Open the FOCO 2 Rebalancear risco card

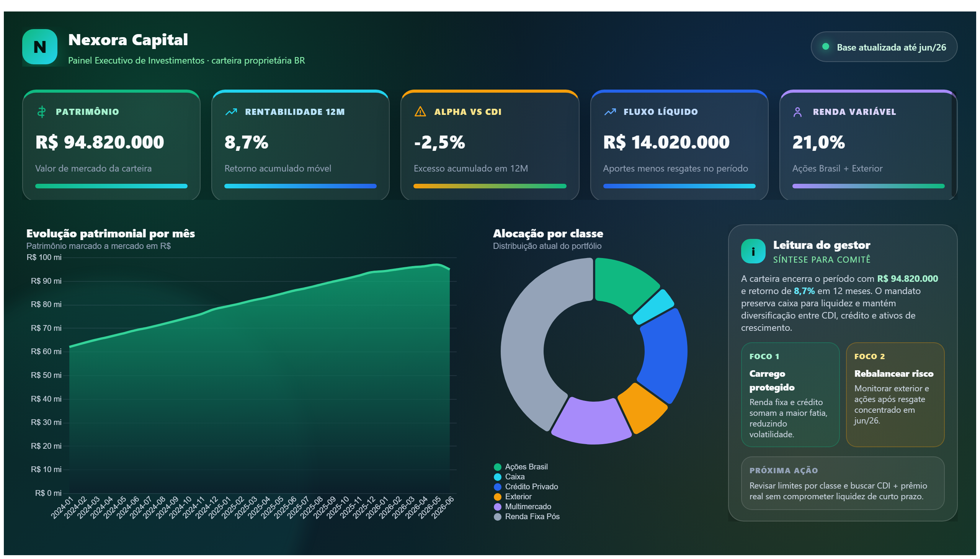tap(895, 395)
